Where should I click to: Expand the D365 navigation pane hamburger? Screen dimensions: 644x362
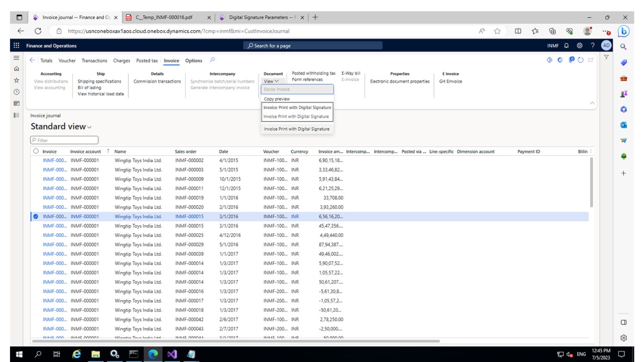[17, 58]
